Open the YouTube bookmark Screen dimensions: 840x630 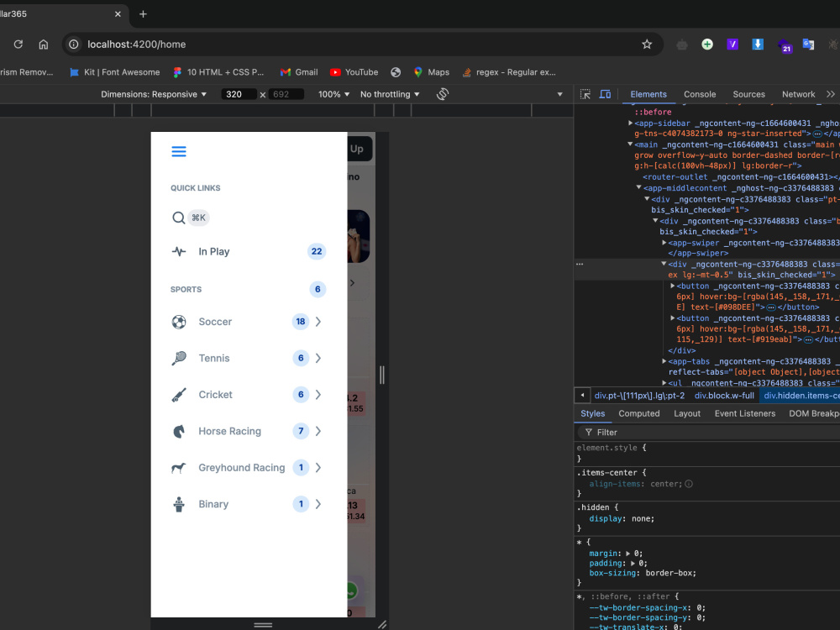point(354,72)
